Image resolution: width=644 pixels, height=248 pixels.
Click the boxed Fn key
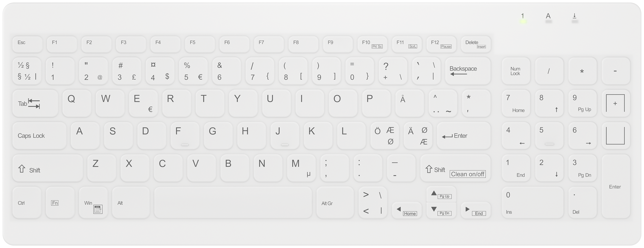coord(60,203)
